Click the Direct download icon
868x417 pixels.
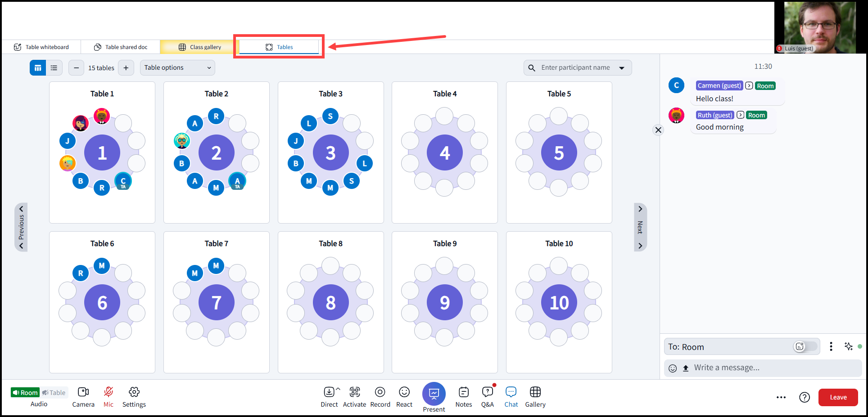point(329,392)
